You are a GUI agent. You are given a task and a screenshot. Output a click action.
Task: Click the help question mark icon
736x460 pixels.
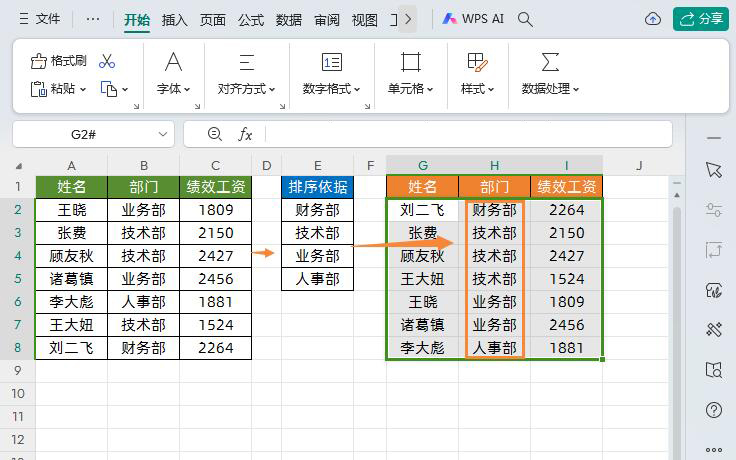pos(714,410)
